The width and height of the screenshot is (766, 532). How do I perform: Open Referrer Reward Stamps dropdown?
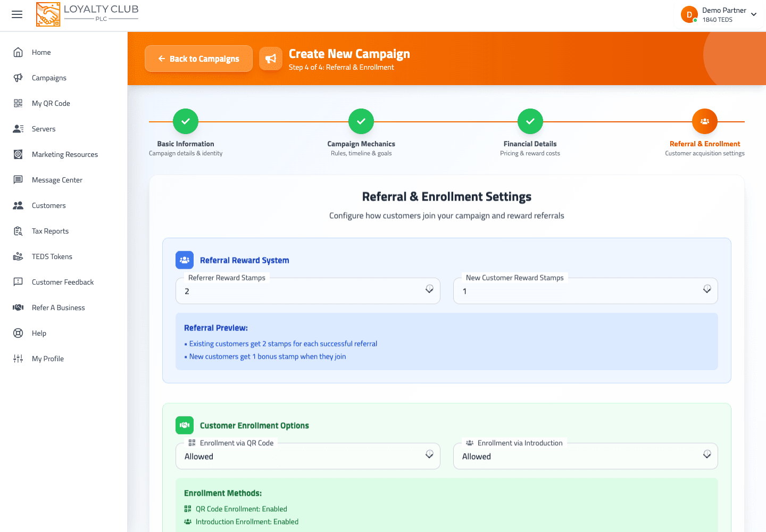(308, 291)
